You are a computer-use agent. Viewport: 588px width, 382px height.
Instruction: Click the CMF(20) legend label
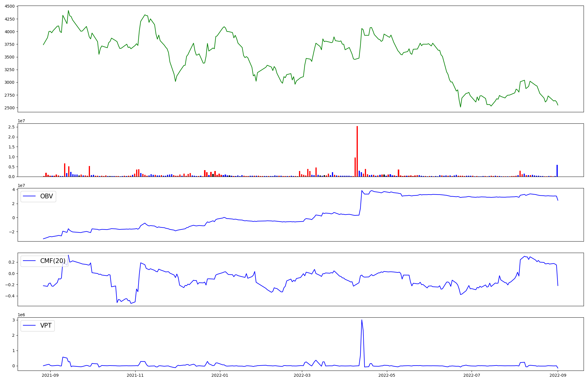[x=53, y=261]
